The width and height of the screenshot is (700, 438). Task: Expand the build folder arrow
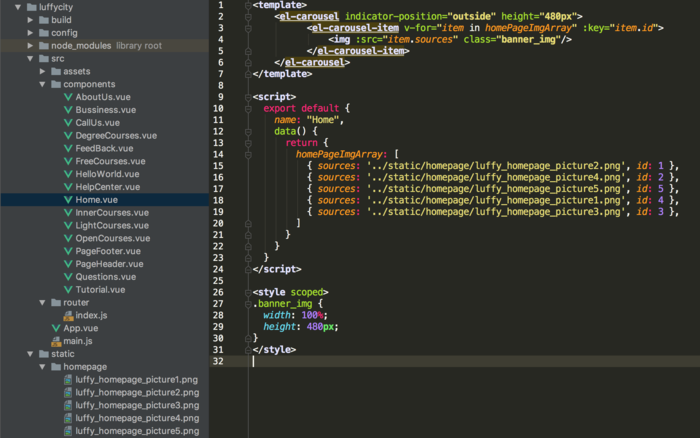pyautogui.click(x=30, y=20)
